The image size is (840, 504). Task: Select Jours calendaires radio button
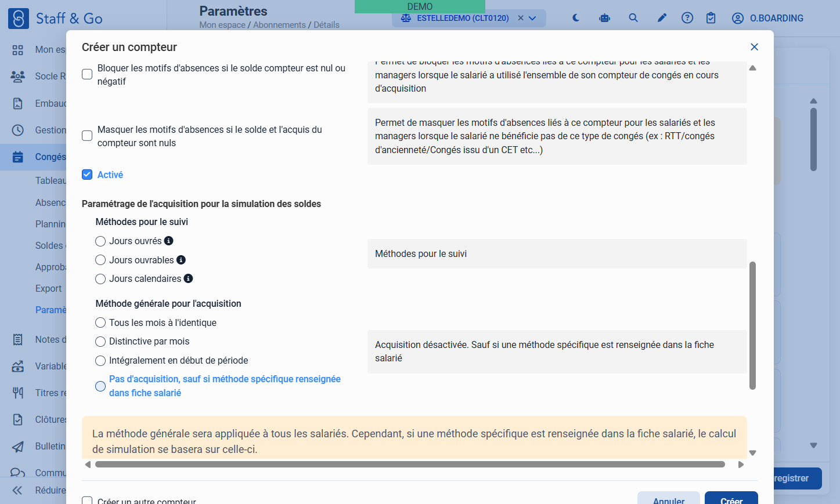point(100,279)
